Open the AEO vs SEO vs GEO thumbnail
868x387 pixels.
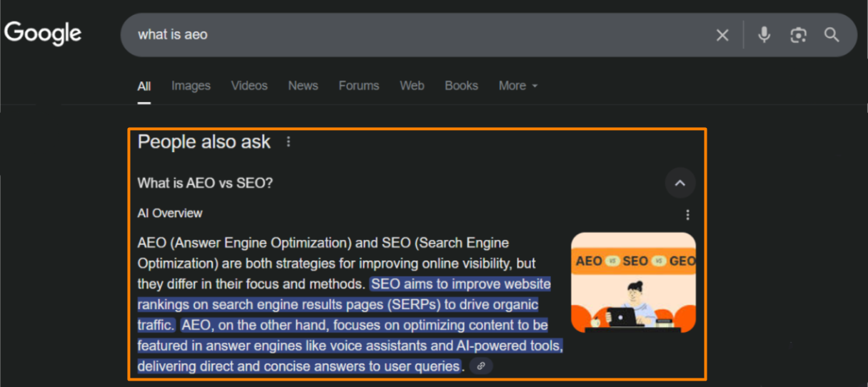(x=633, y=283)
